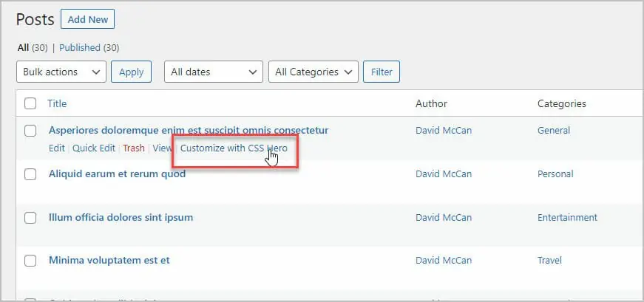Open the Bulk actions dropdown
This screenshot has height=302, width=644.
61,72
